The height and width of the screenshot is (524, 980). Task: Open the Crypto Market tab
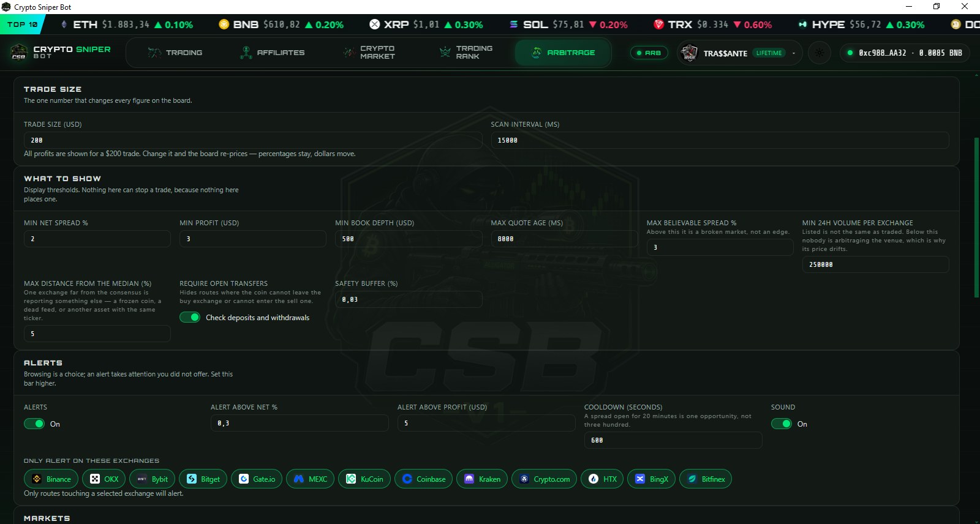coord(369,53)
